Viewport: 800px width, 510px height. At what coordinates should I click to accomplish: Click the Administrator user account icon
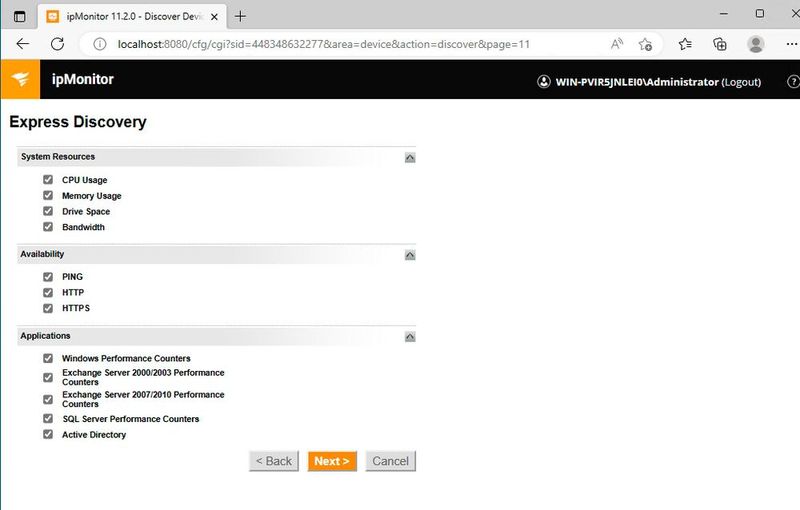(544, 82)
